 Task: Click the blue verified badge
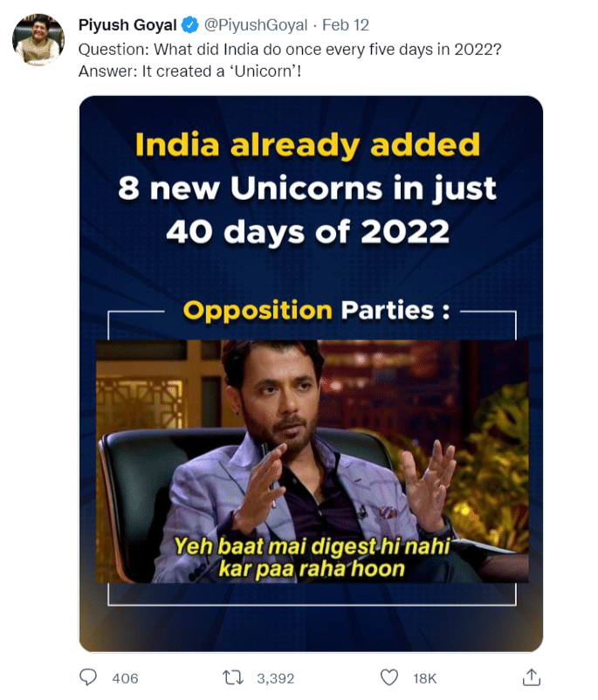(189, 25)
